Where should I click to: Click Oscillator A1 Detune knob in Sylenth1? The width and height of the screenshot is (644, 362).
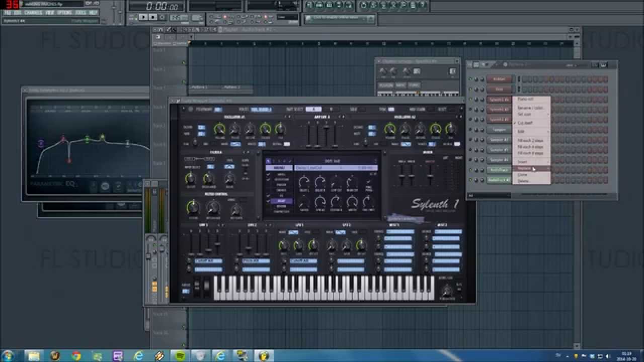[250, 129]
